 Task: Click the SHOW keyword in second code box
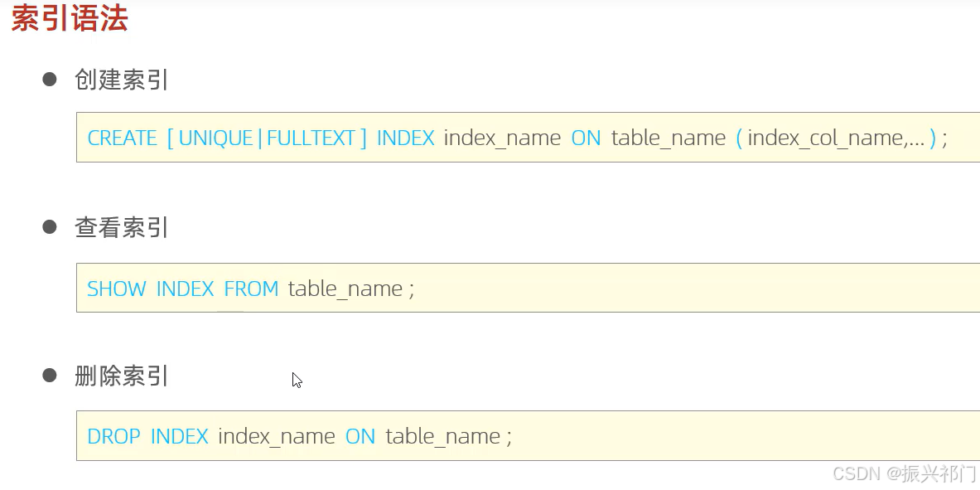(116, 289)
